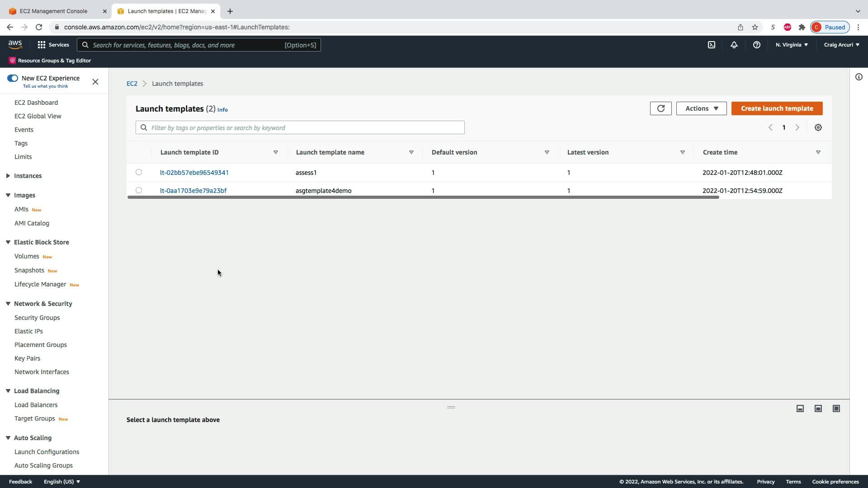Open the info panel icon at right edge
This screenshot has width=868, height=488.
tap(859, 77)
